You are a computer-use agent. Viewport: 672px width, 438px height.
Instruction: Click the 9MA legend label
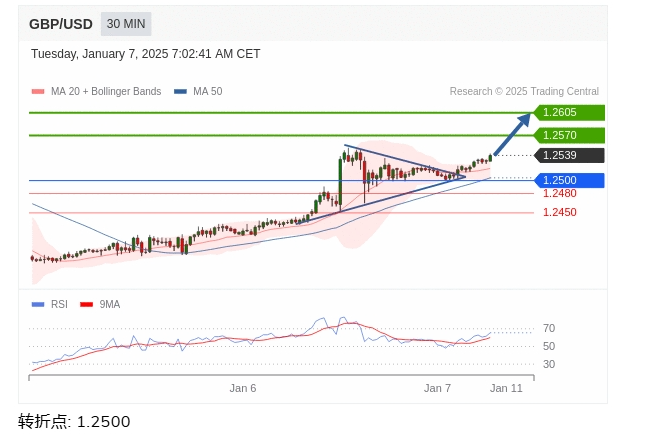click(110, 304)
